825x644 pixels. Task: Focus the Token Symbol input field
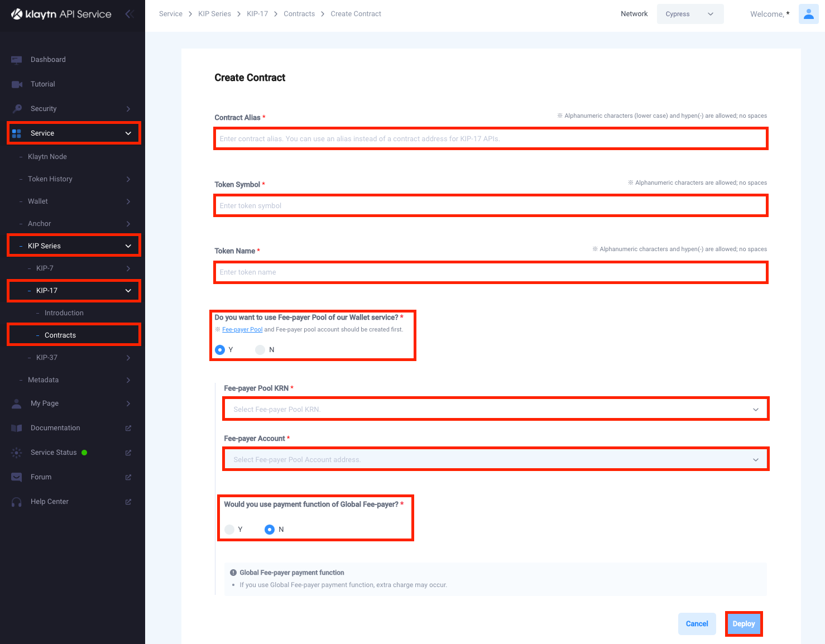point(491,205)
